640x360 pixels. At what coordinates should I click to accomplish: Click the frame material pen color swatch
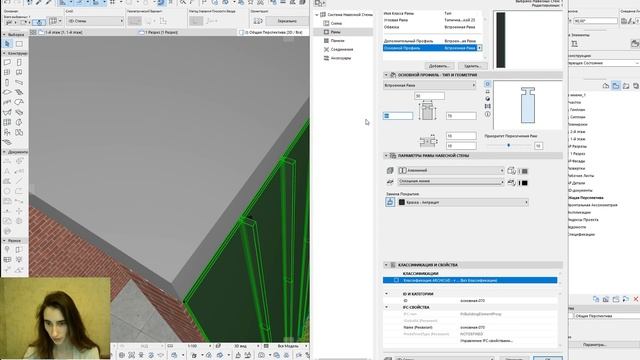pos(525,171)
